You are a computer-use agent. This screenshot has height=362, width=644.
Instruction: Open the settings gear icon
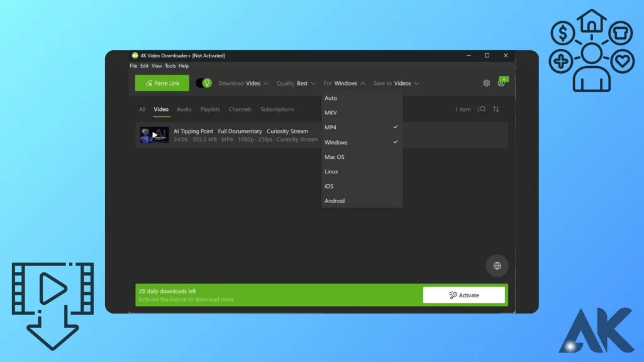coord(486,83)
